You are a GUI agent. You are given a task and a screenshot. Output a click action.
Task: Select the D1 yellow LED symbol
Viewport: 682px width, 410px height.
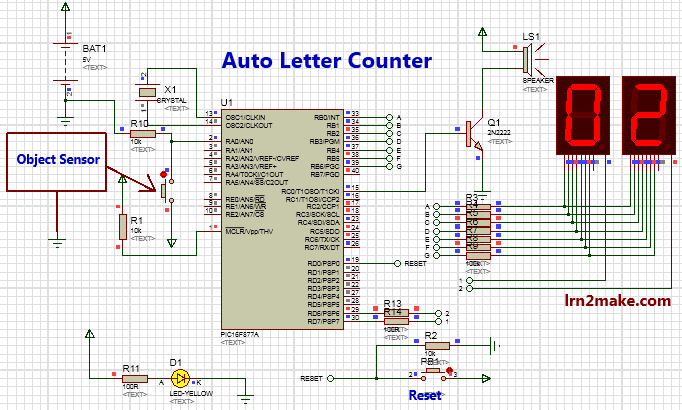pos(180,379)
